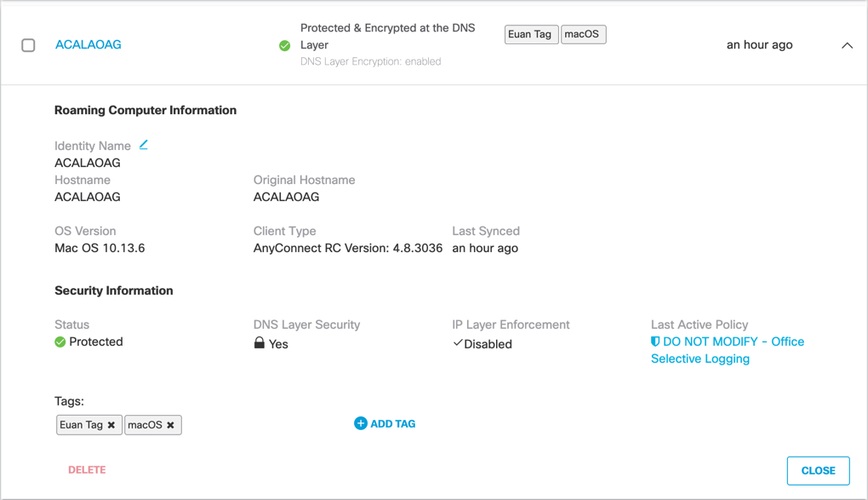
Task: Click the checkmark next to Disabled IP enforcement
Action: tap(460, 343)
